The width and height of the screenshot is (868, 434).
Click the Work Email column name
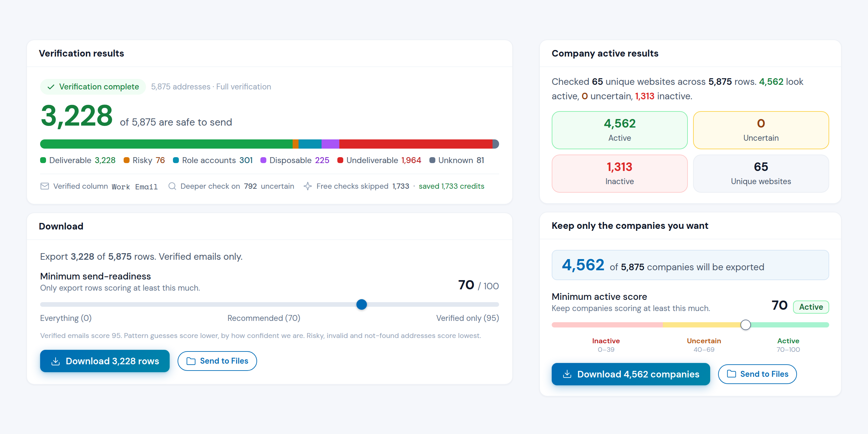click(x=135, y=187)
